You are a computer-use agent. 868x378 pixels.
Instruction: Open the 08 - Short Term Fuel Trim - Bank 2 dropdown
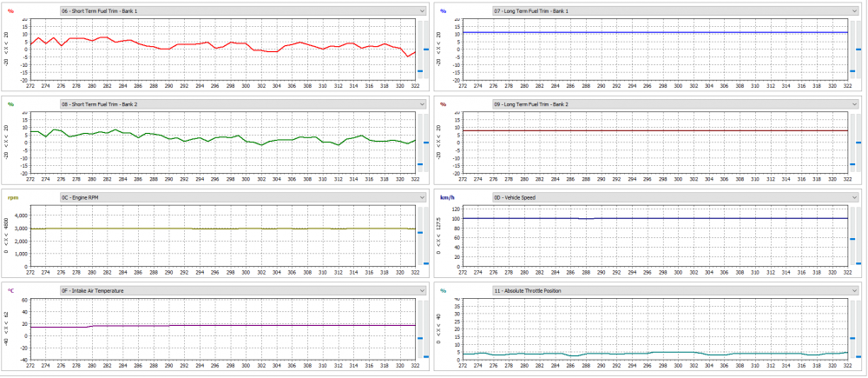pyautogui.click(x=243, y=103)
